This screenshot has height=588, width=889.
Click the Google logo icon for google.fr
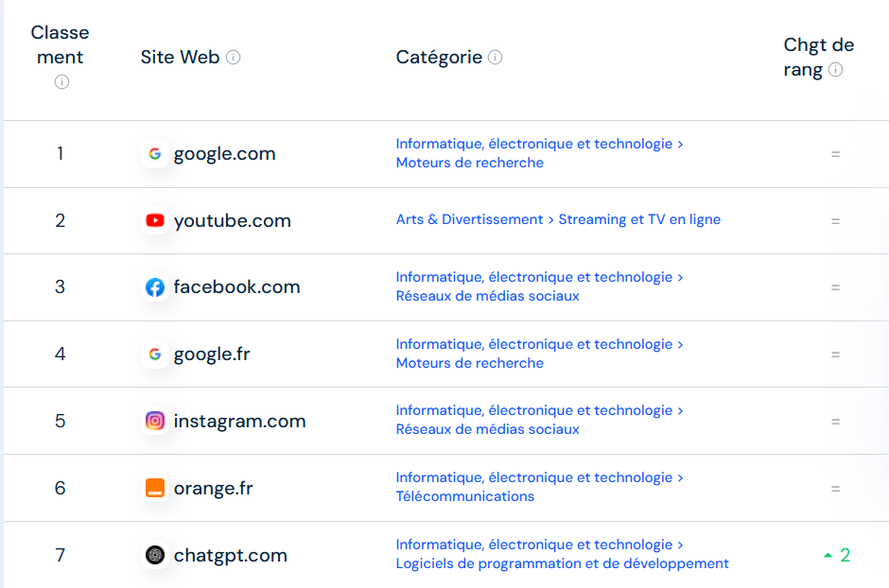pos(155,355)
